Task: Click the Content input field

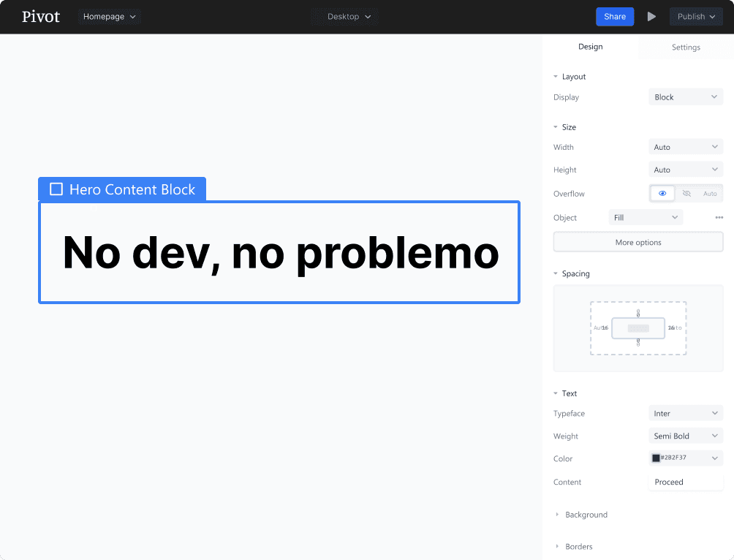Action: tap(685, 483)
